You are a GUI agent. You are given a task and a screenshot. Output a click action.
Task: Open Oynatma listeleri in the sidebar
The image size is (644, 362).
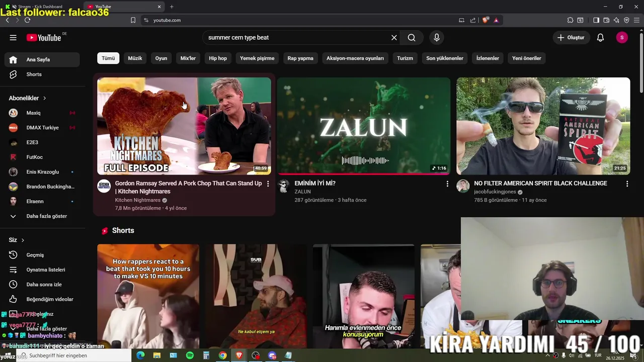tap(42, 269)
